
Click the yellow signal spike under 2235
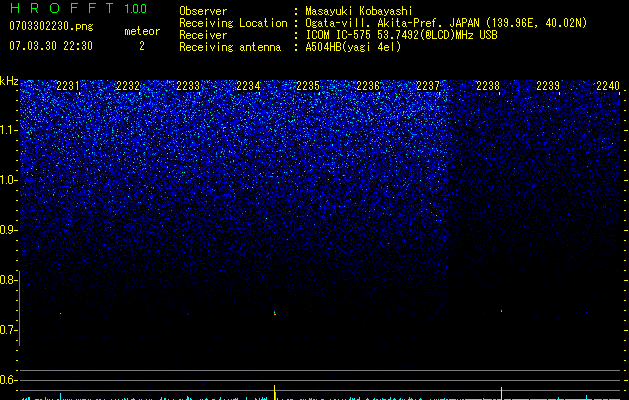275,392
